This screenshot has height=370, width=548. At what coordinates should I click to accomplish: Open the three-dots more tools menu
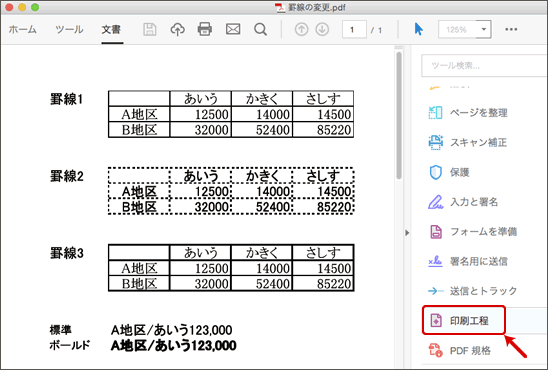click(511, 29)
